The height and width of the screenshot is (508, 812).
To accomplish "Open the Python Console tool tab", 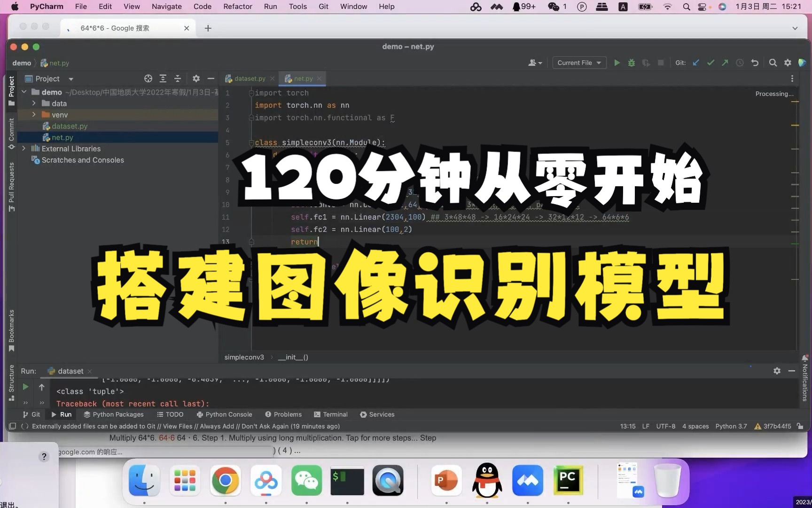I will click(x=224, y=414).
